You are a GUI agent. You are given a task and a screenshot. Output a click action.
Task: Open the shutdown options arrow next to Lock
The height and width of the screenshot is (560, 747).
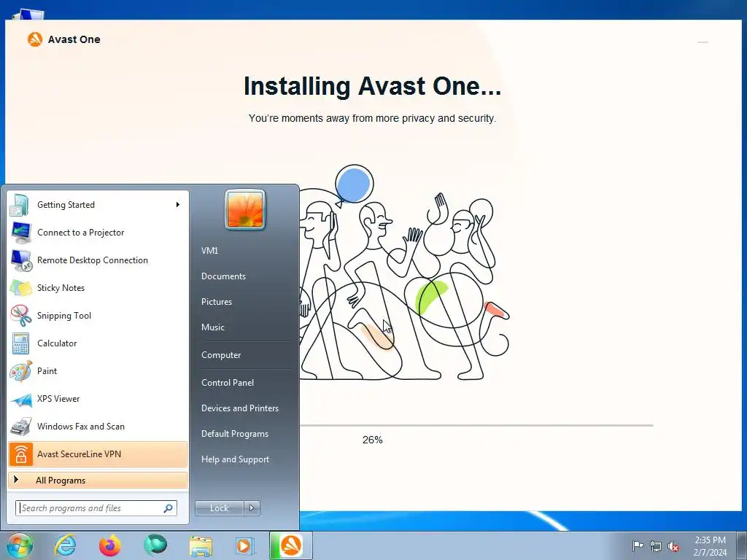(x=252, y=508)
